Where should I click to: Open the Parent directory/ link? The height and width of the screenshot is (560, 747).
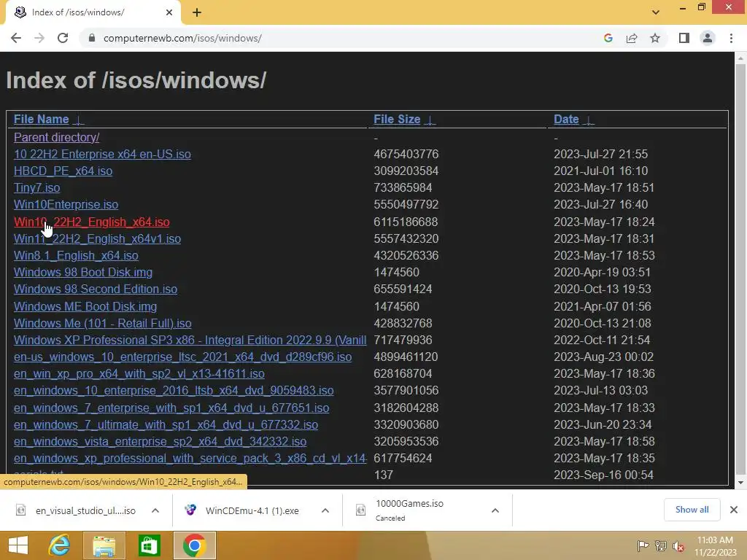[56, 137]
